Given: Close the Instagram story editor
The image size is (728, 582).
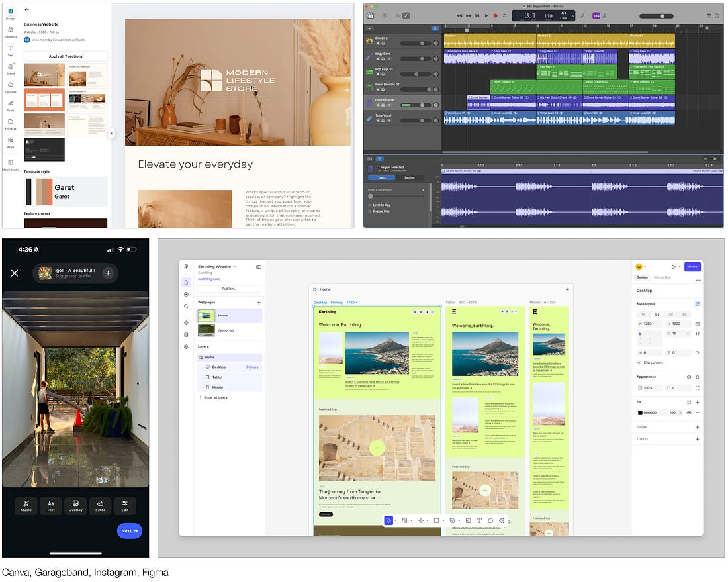Looking at the screenshot, I should pos(15,273).
